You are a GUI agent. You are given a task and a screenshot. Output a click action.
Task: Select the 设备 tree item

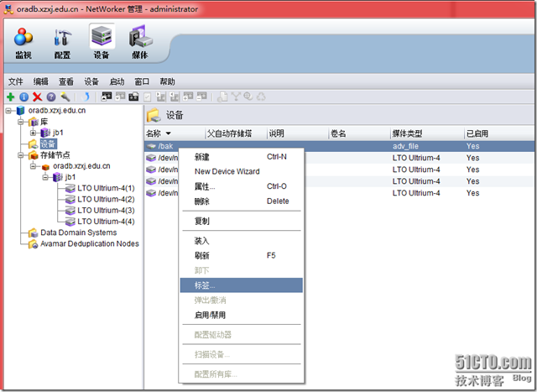[x=48, y=144]
